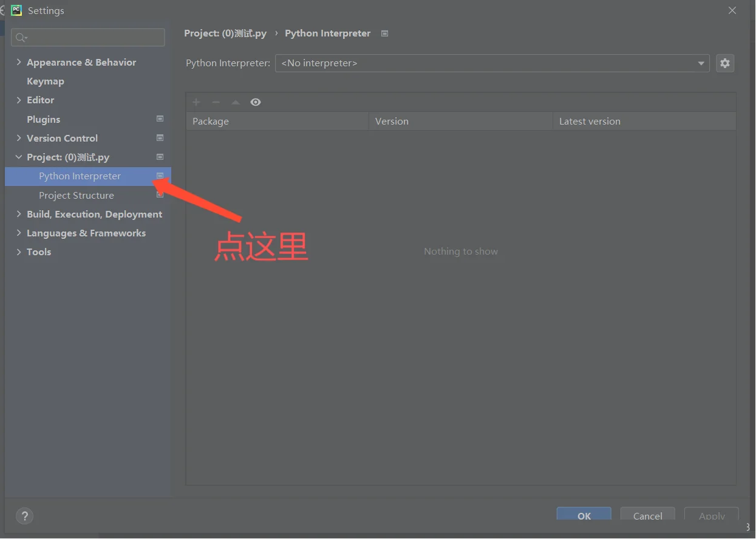
Task: Click the Apply button
Action: tap(712, 514)
